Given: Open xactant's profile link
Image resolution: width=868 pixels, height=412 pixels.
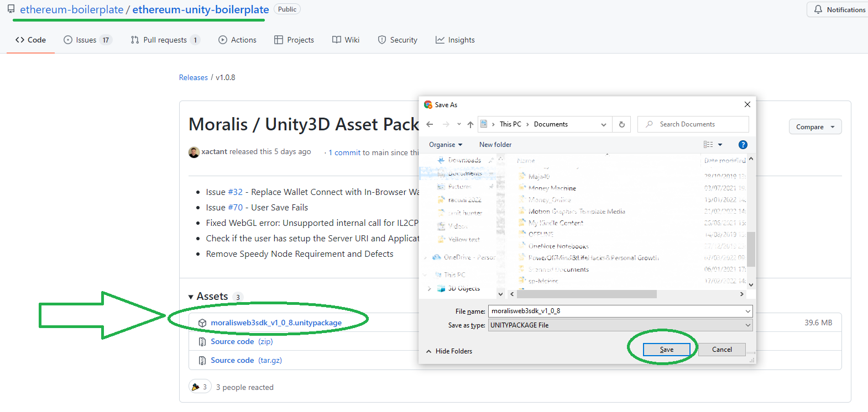Looking at the screenshot, I should click(x=215, y=152).
